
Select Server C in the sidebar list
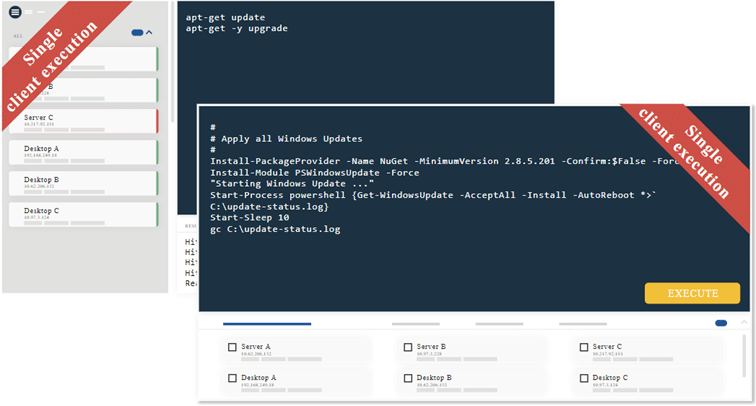(83, 121)
